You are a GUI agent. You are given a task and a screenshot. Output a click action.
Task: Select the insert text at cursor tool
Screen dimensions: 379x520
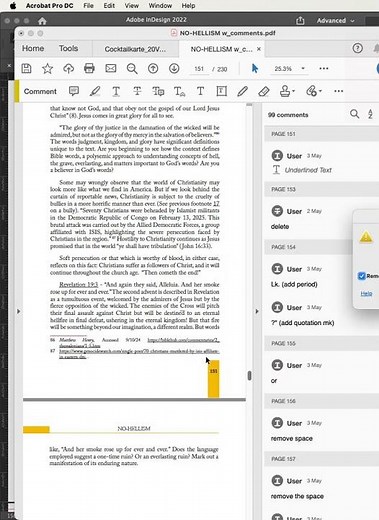[x=179, y=91]
